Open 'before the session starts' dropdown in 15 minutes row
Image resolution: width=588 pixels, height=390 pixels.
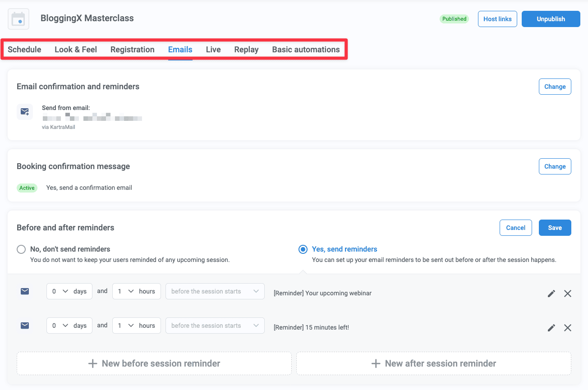tap(215, 326)
